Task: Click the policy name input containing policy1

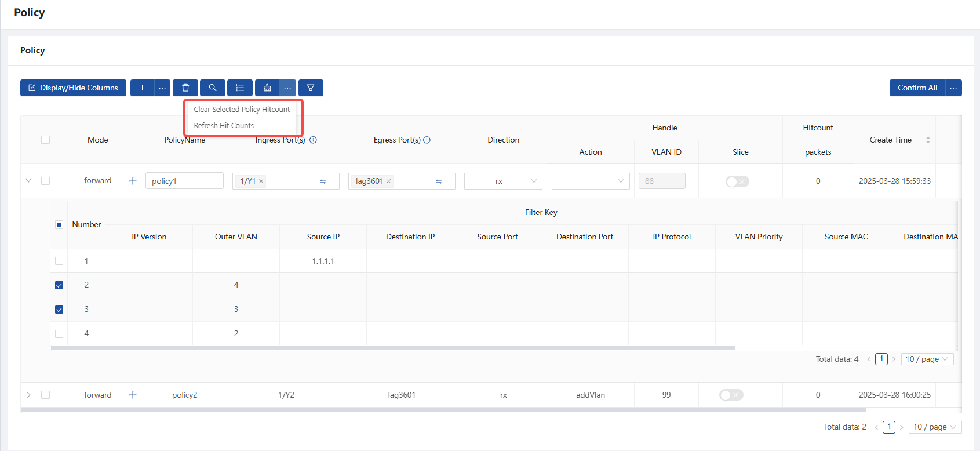Action: 184,181
